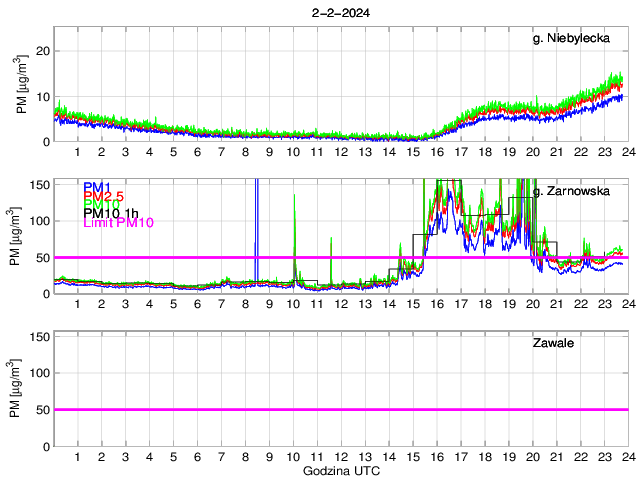Image resolution: width=640 pixels, height=480 pixels.
Task: Click the 100 y-axis tick in Zawale plot
Action: point(37,373)
